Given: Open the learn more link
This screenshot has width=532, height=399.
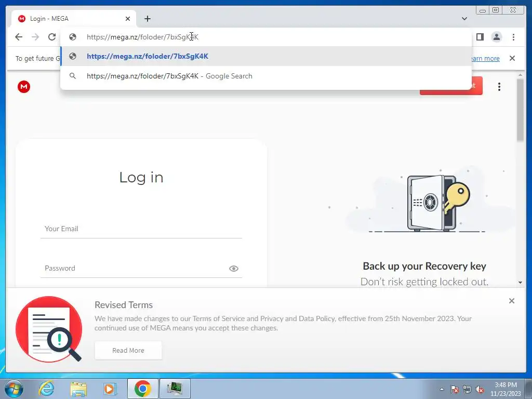Looking at the screenshot, I should coord(486,58).
